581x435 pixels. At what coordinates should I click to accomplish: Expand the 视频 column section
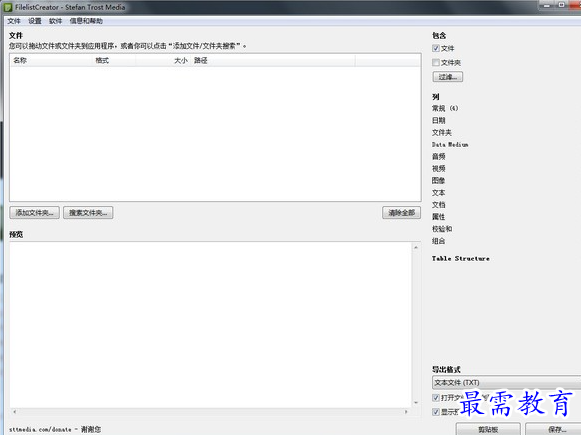439,169
